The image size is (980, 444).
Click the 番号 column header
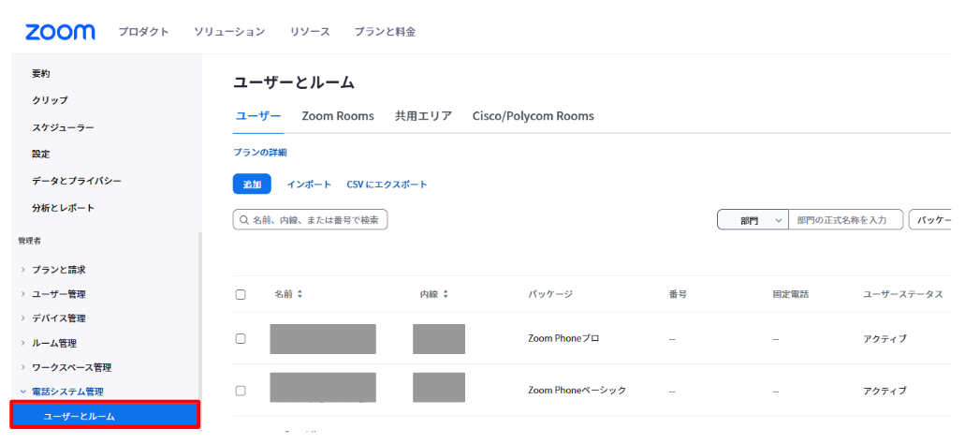pos(678,294)
